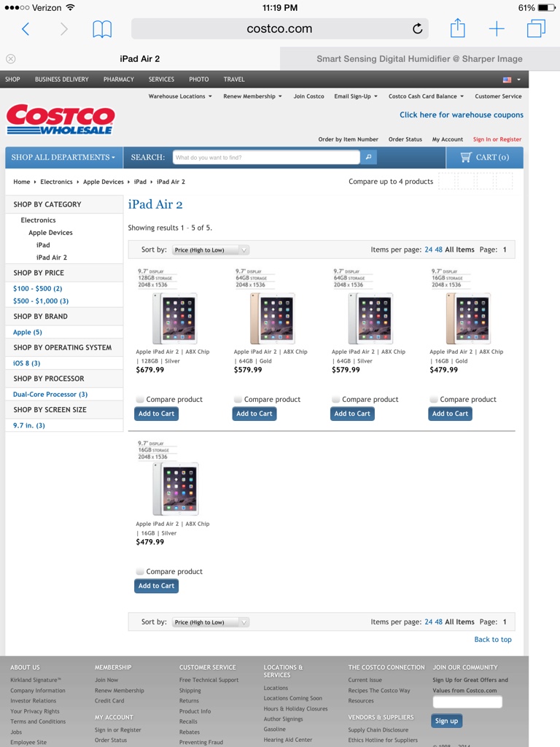Open 128GB Silver iPad product image
The image size is (560, 747).
click(175, 319)
